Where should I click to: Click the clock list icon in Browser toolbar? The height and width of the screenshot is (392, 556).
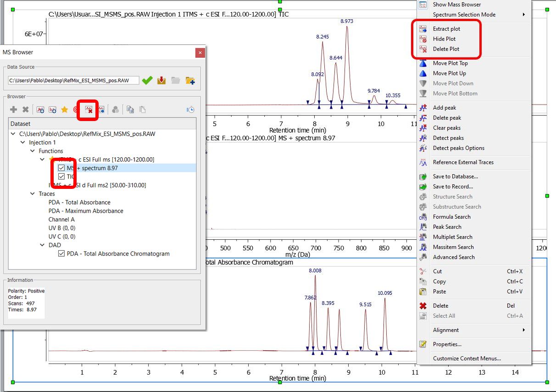tap(190, 110)
